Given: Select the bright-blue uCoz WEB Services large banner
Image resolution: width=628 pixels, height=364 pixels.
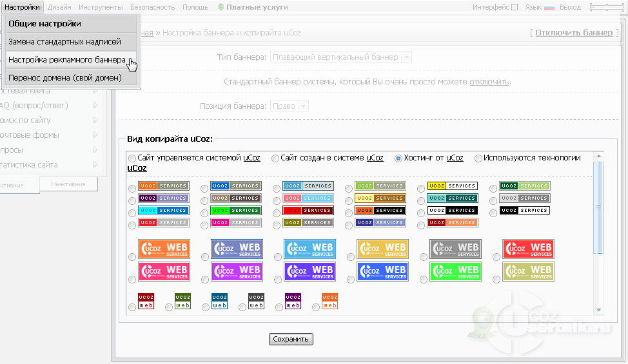Looking at the screenshot, I should pyautogui.click(x=382, y=271).
